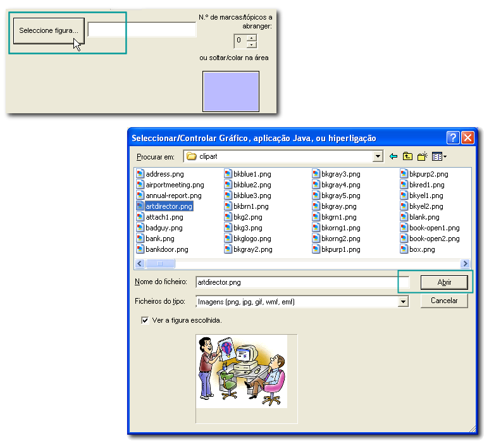Open the View menu icon
The width and height of the screenshot is (489, 448).
[x=439, y=156]
